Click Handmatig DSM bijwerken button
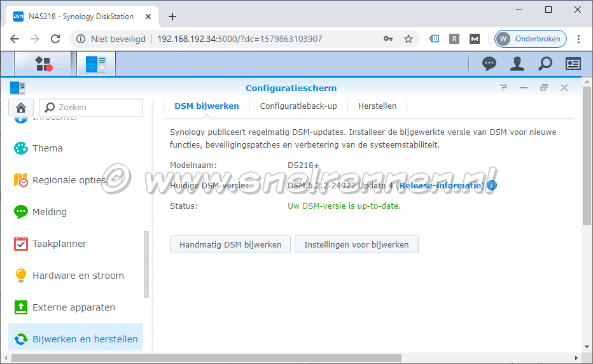The image size is (593, 364). tap(230, 245)
